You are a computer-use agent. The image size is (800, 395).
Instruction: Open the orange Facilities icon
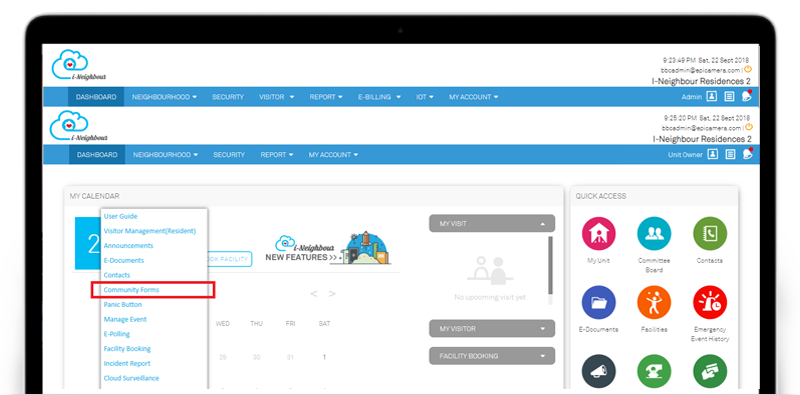pyautogui.click(x=654, y=303)
